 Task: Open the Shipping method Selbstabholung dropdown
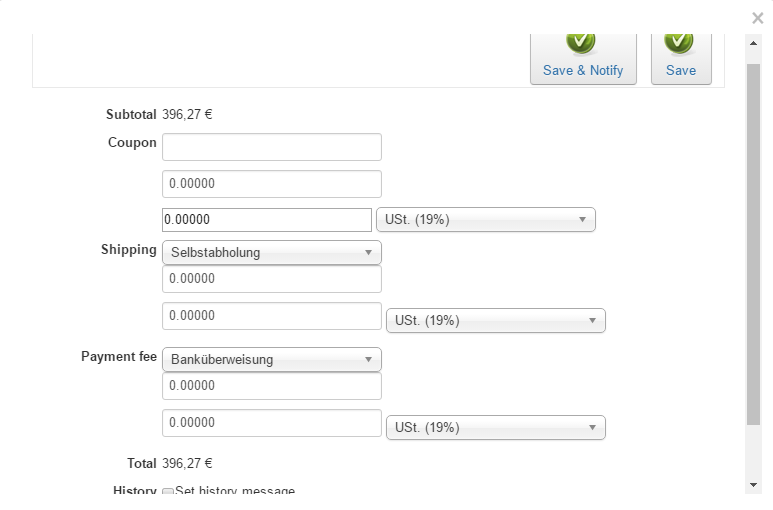271,253
